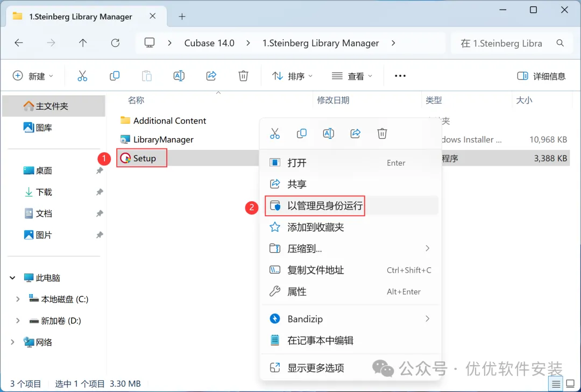The height and width of the screenshot is (392, 581).
Task: Open 主文件夹 in the sidebar
Action: pyautogui.click(x=54, y=106)
